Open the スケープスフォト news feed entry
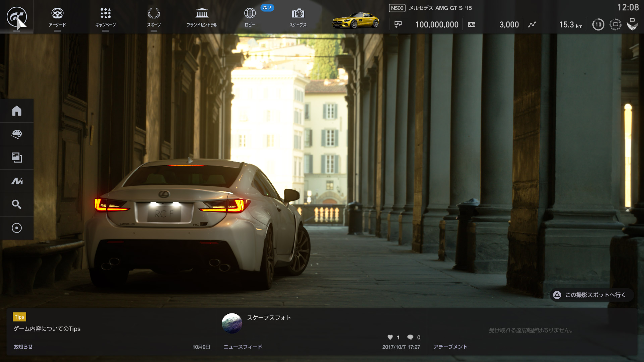Screen dimensions: 644x362 [x=269, y=317]
